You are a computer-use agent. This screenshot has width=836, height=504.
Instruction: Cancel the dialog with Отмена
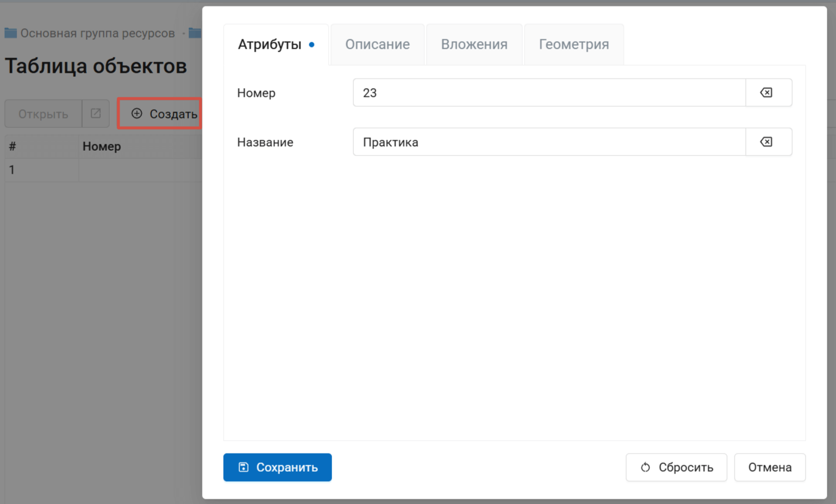(x=769, y=467)
